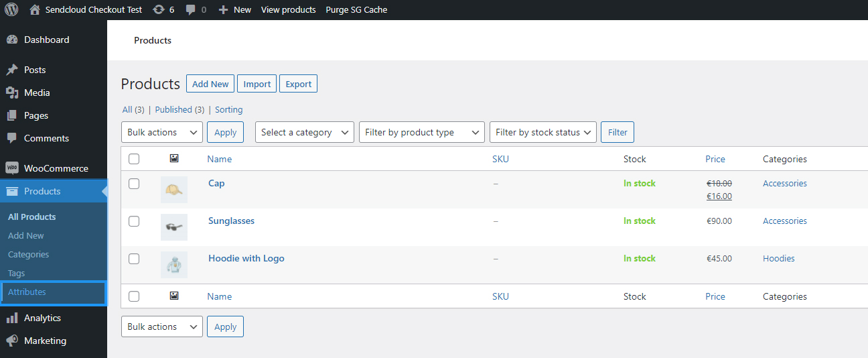Click the Filter button

(618, 132)
